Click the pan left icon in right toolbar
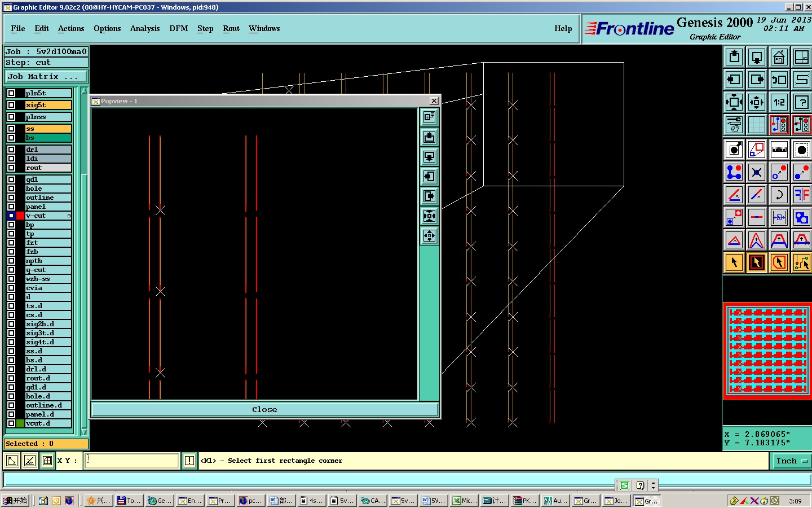 (734, 80)
